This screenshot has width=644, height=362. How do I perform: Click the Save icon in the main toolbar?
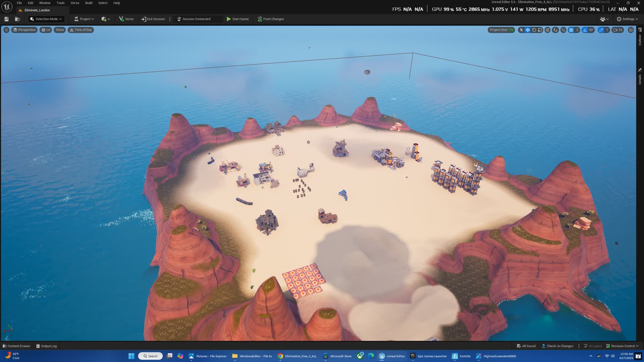[x=6, y=19]
